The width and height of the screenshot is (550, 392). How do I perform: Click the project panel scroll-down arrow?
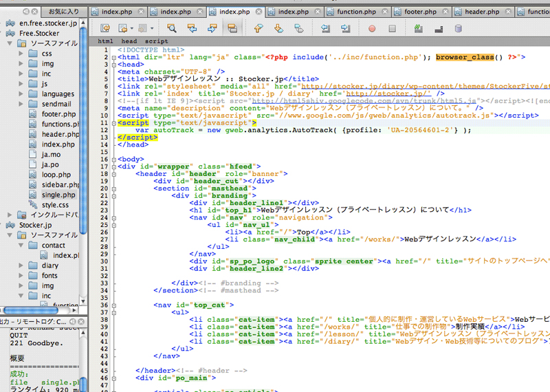coord(83,301)
